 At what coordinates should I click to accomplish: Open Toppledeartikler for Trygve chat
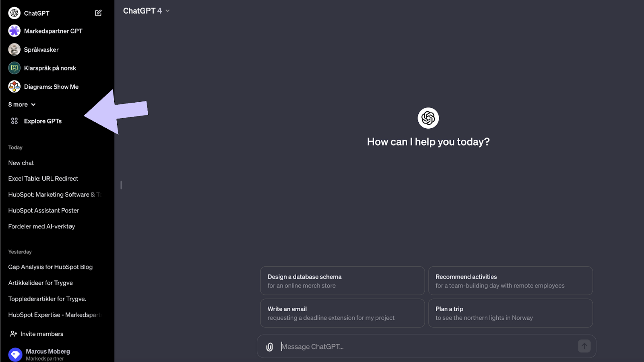pyautogui.click(x=47, y=299)
